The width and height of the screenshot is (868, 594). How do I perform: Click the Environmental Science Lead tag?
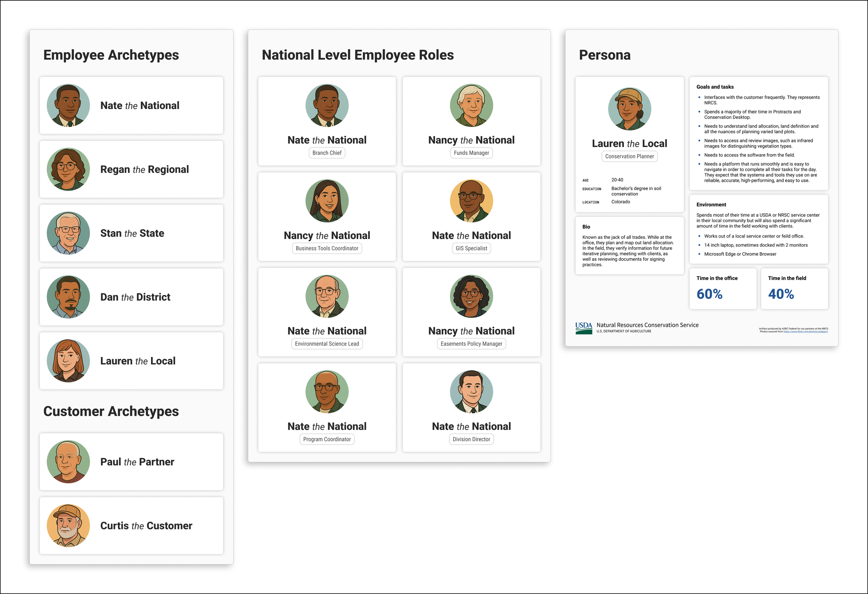327,344
